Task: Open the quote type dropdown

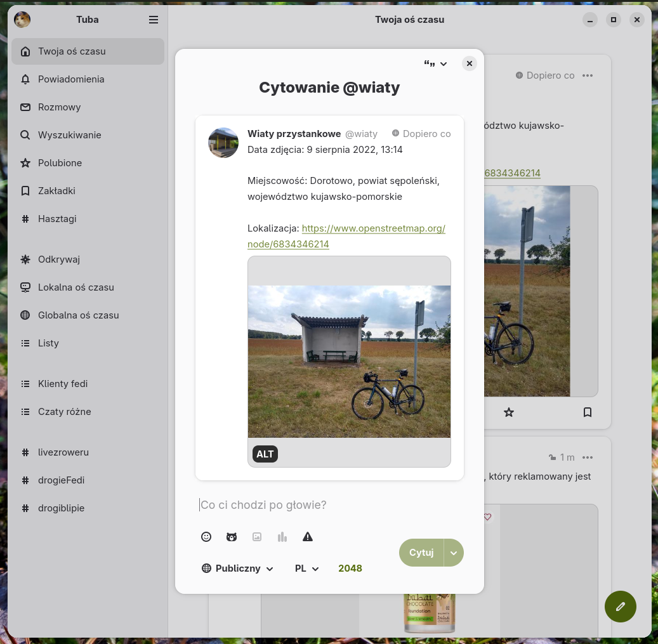Action: tap(435, 64)
